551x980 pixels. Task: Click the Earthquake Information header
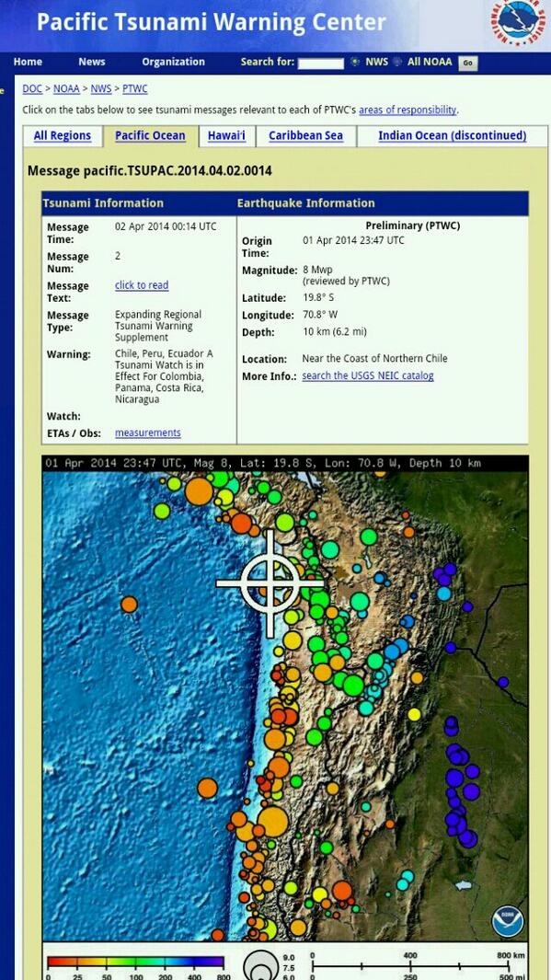pos(306,203)
